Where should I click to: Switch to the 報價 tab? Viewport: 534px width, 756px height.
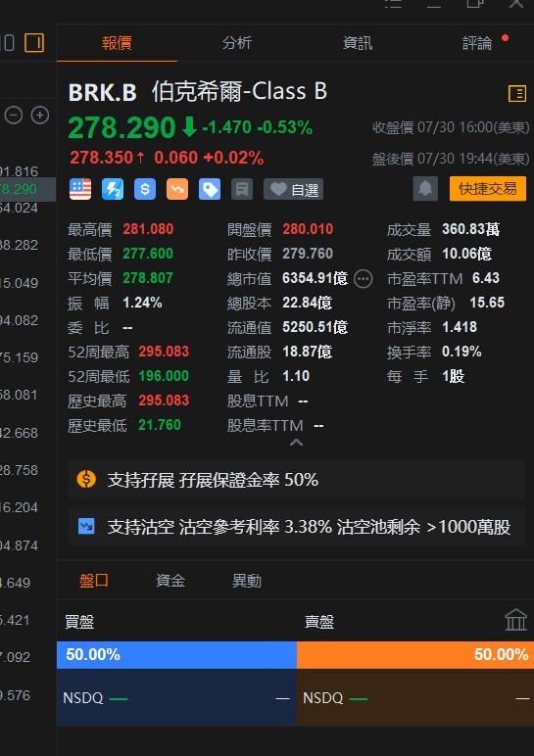point(117,43)
